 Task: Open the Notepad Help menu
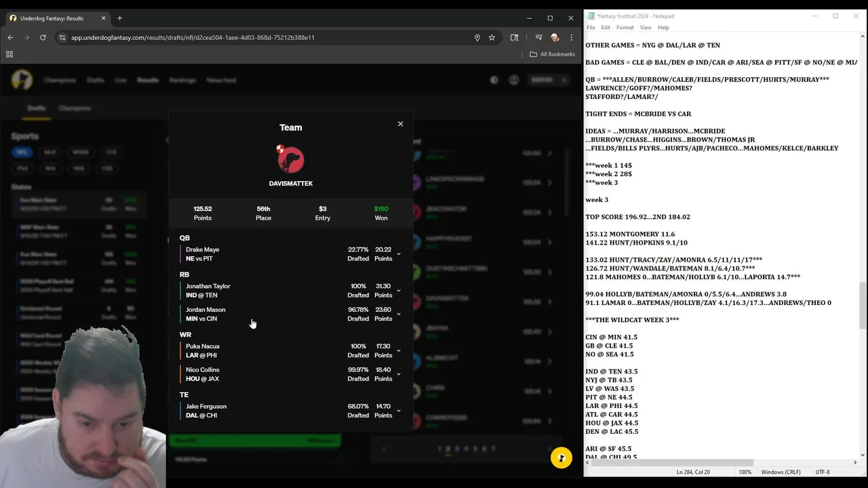click(x=663, y=28)
